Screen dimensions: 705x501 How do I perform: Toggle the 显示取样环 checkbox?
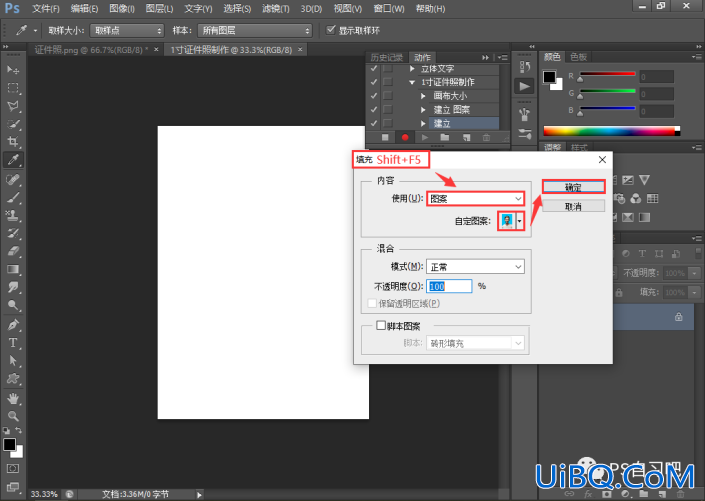[331, 30]
